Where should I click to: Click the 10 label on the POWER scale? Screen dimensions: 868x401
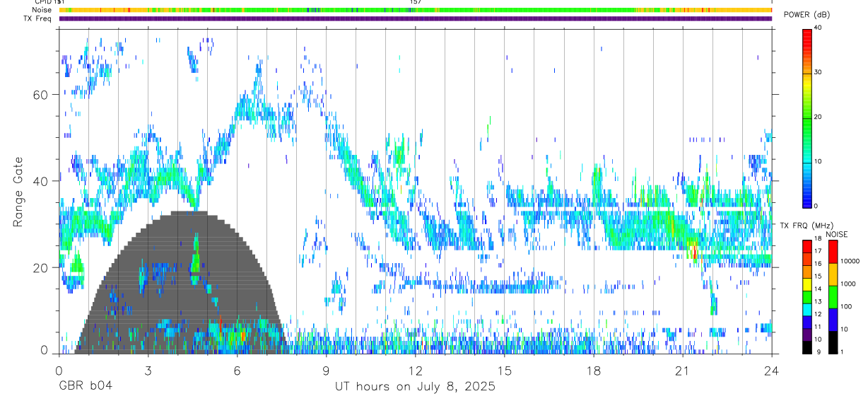tap(819, 161)
